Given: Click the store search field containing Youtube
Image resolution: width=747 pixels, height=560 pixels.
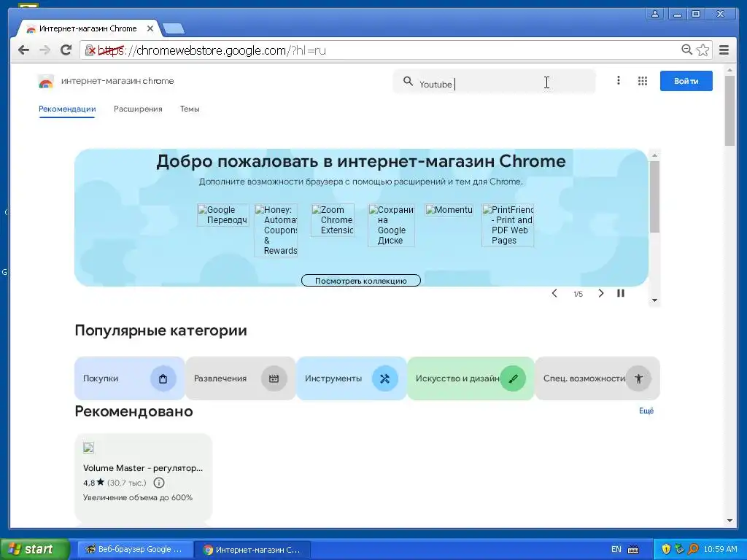Looking at the screenshot, I should (494, 82).
